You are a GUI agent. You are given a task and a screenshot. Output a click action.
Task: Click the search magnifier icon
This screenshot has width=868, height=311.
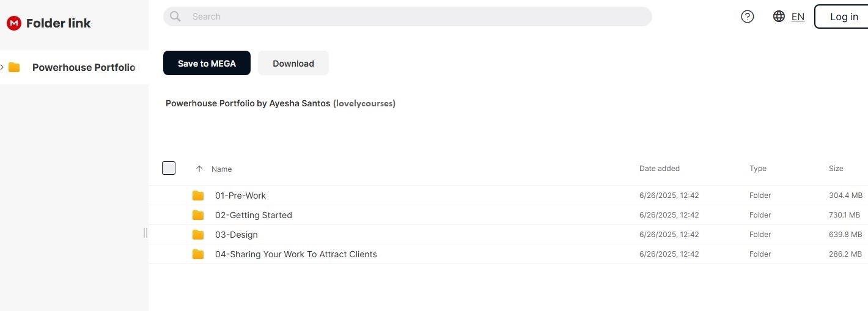point(175,16)
